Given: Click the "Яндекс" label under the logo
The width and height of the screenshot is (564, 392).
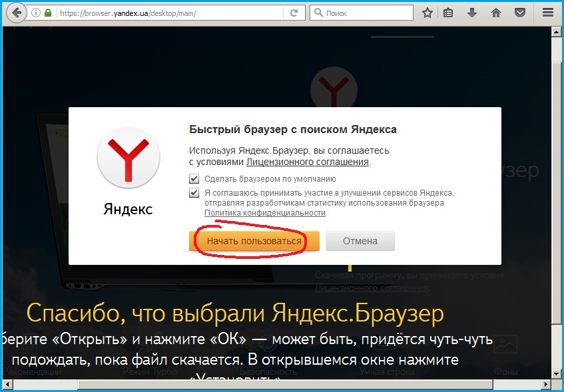Looking at the screenshot, I should coord(128,209).
